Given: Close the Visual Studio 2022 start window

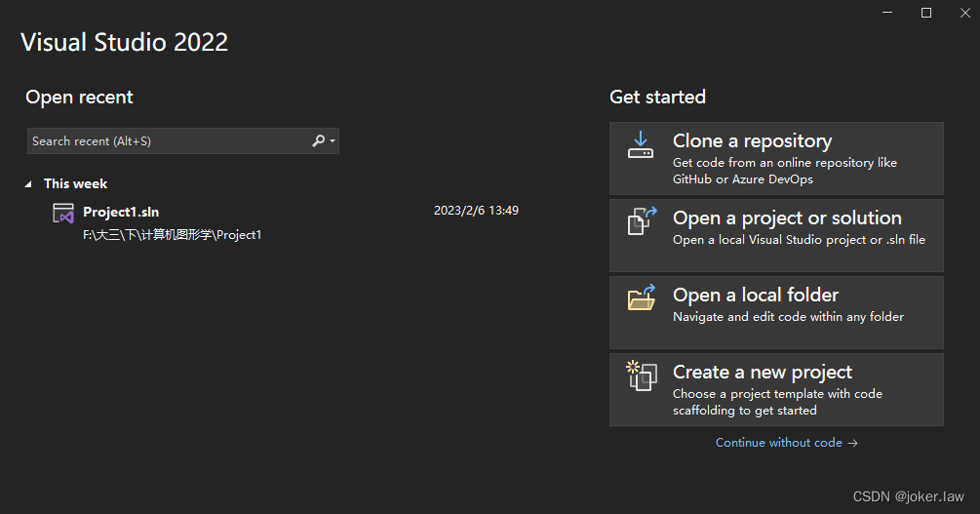Looking at the screenshot, I should tap(965, 13).
